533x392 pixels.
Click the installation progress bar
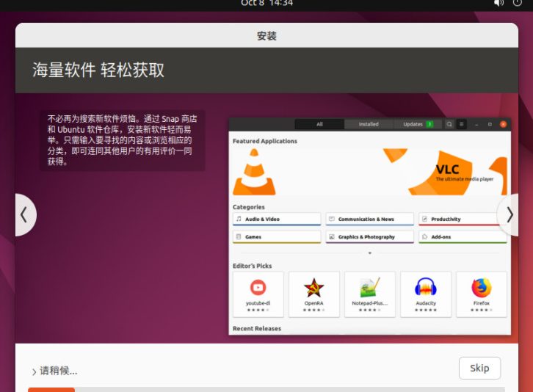[x=266, y=390]
